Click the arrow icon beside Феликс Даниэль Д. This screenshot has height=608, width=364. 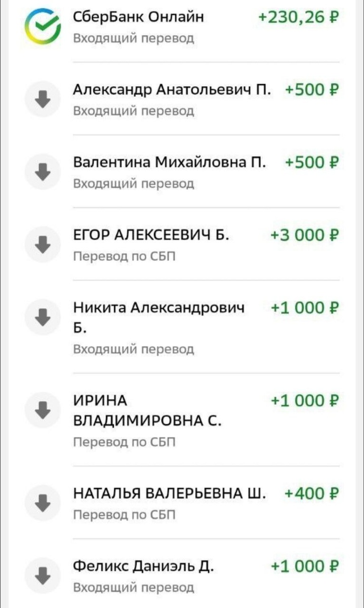pos(43,576)
